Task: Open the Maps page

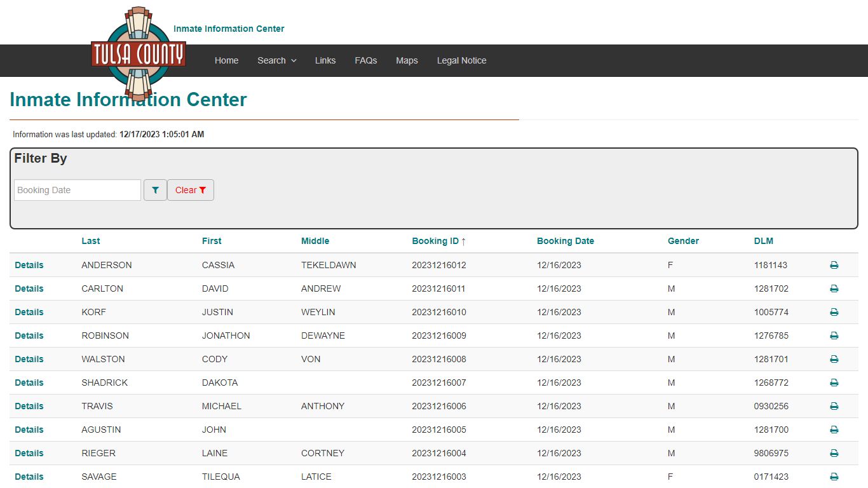Action: (407, 60)
